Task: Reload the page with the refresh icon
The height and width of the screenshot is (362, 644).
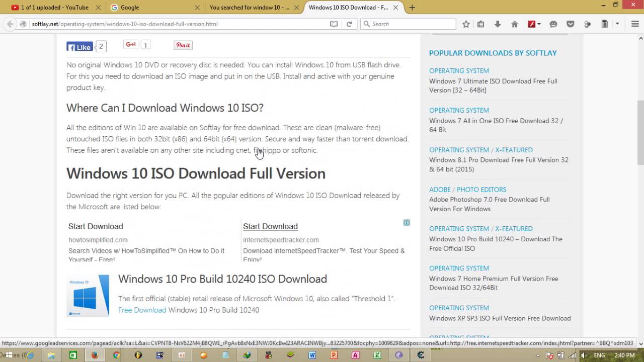Action: pyautogui.click(x=349, y=24)
